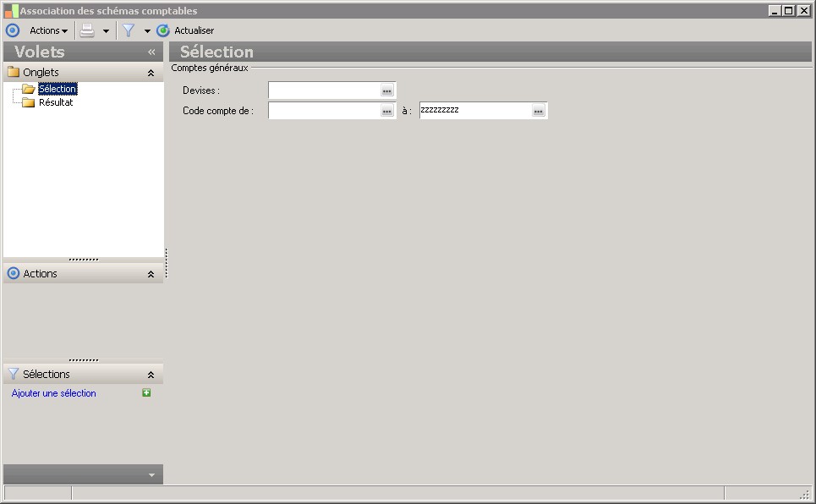Click the Sélections funnel icon
816x504 pixels.
14,374
